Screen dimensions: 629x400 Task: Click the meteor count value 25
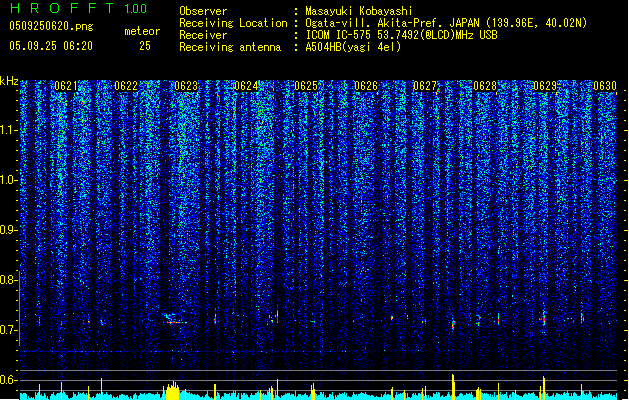pyautogui.click(x=145, y=46)
